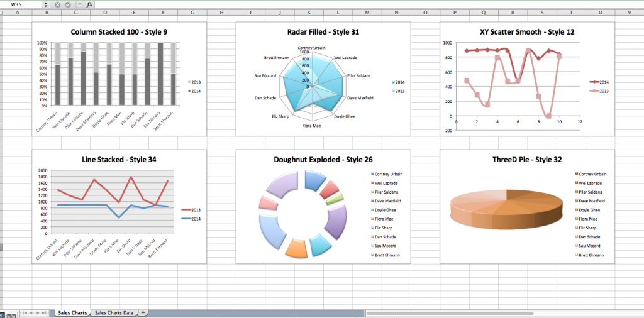Switch to Sales Charts Data tab

point(114,312)
